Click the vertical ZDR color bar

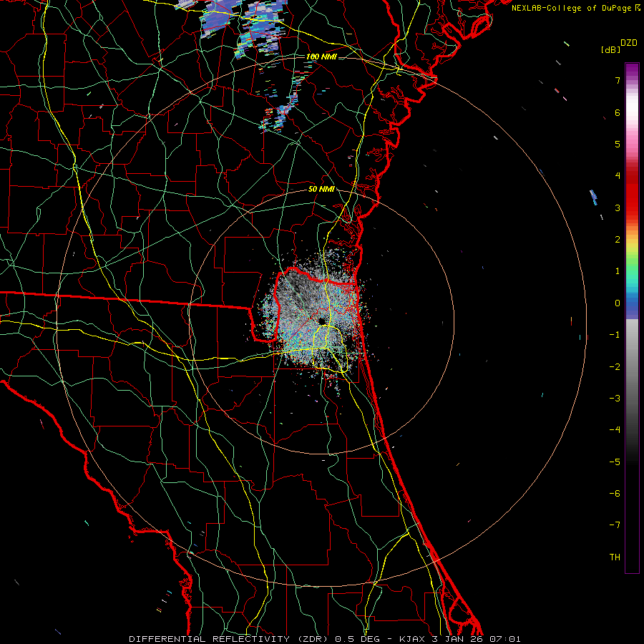click(632, 318)
